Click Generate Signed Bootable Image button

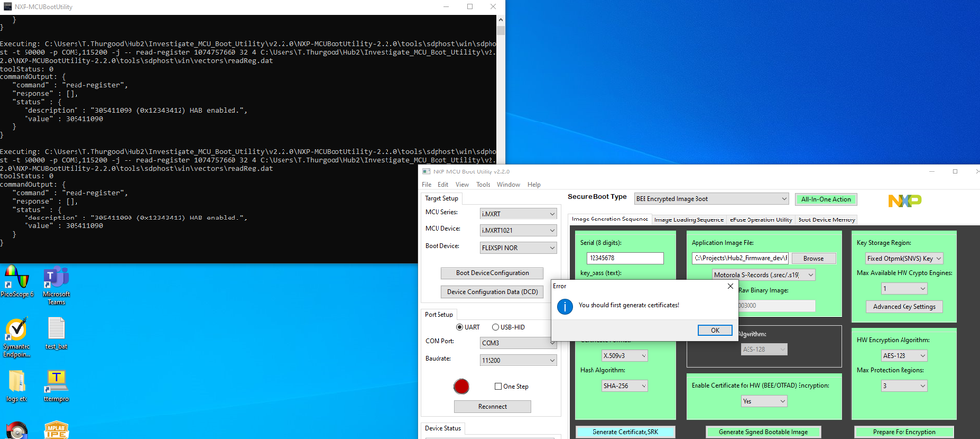(763, 432)
